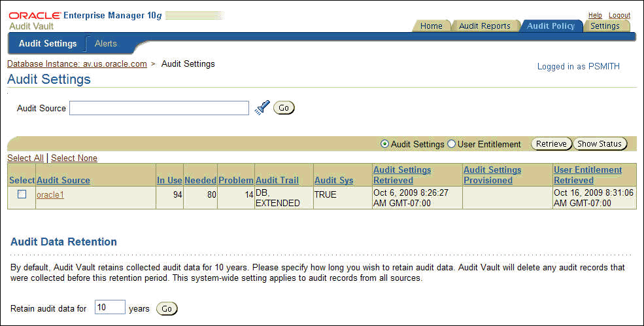This screenshot has height=326, width=644.
Task: Click the Logged in as PSMITH text
Action: [x=578, y=66]
